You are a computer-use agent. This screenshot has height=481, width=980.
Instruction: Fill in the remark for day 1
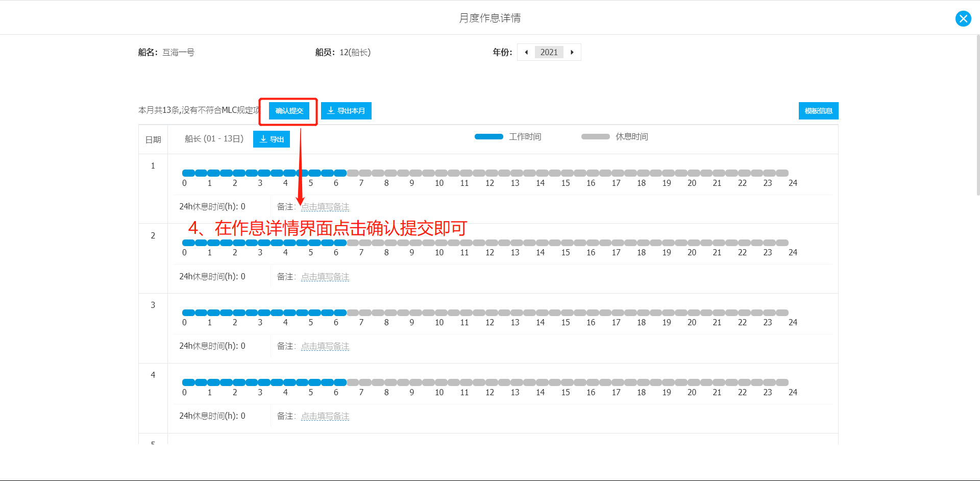click(x=325, y=207)
